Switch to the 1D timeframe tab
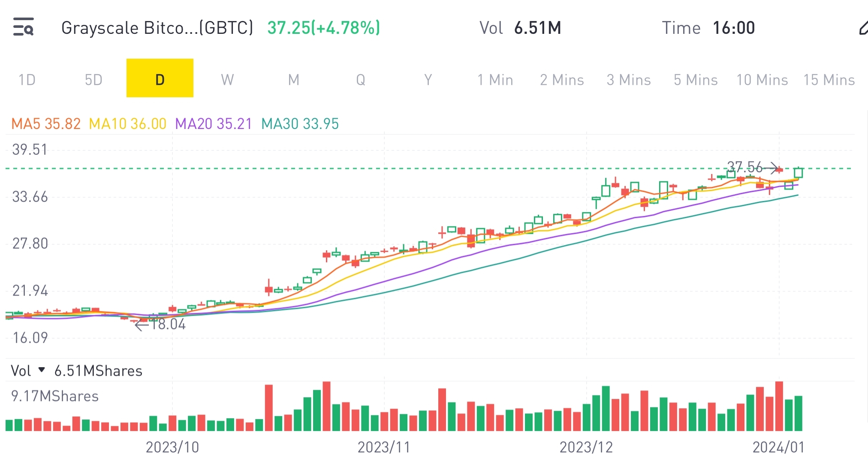Image resolution: width=868 pixels, height=470 pixels. point(27,79)
